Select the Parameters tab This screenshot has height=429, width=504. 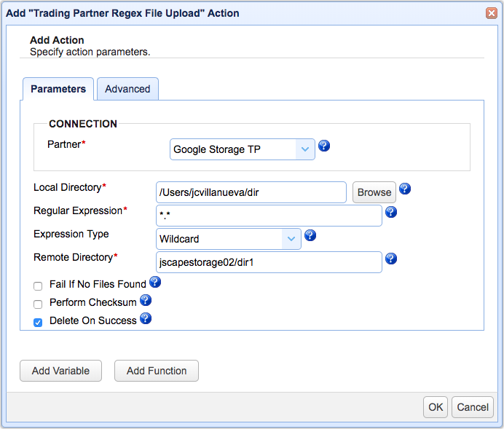(58, 89)
